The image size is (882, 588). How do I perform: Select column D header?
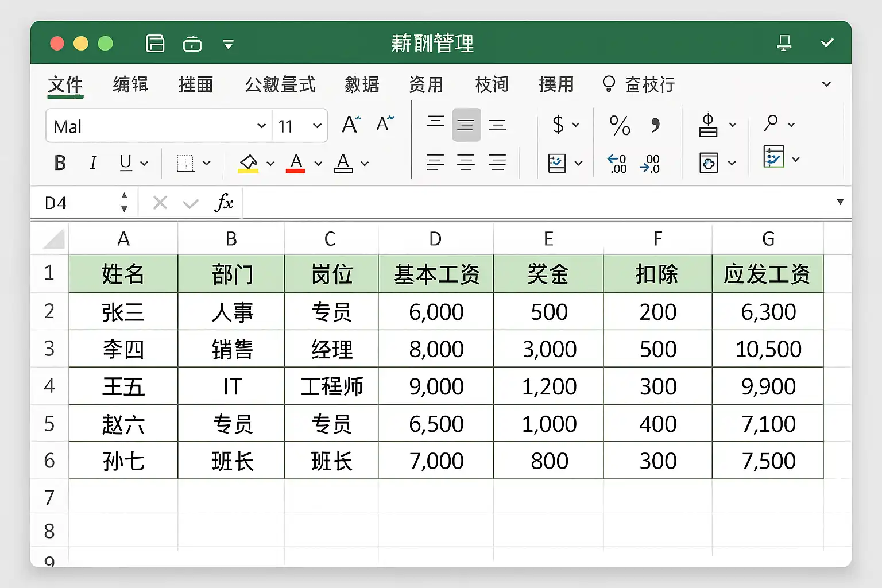(435, 239)
